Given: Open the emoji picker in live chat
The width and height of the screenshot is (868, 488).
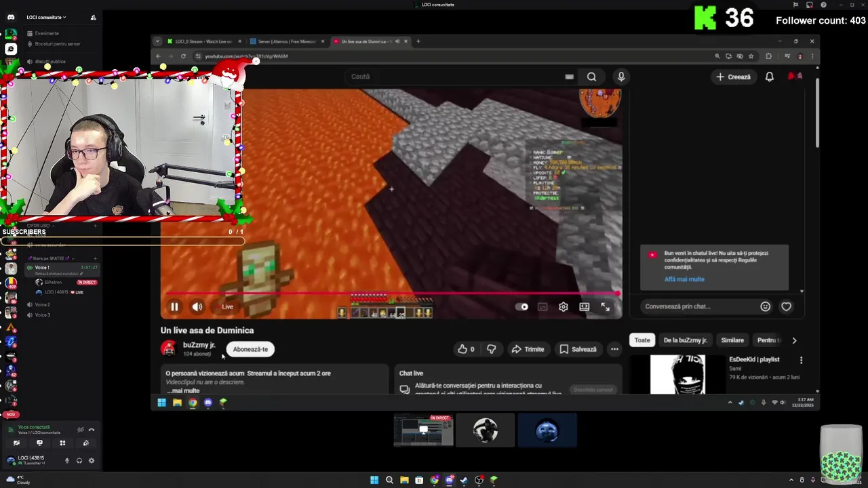Looking at the screenshot, I should click(765, 306).
